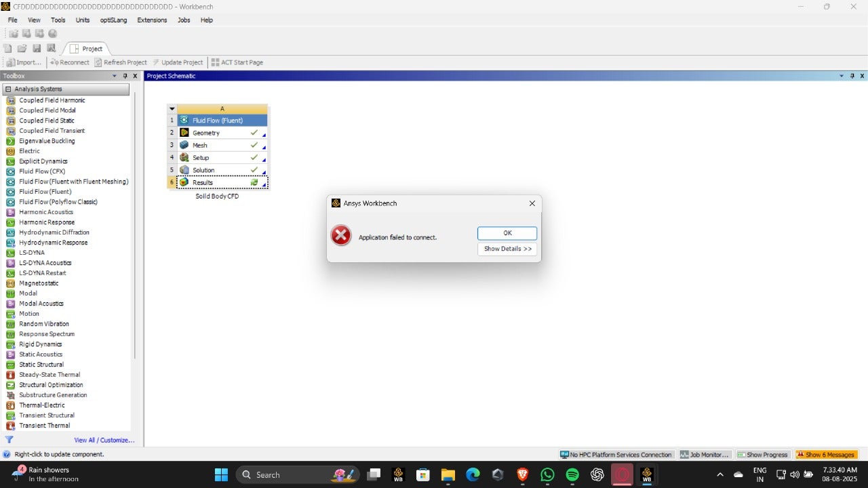Select the Mesh cell in system A

(x=222, y=145)
